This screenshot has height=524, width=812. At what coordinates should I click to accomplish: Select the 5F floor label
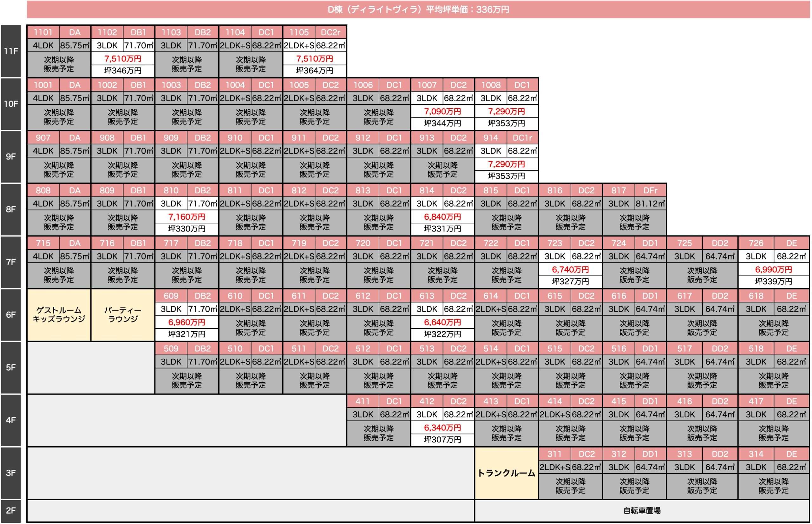click(x=11, y=368)
